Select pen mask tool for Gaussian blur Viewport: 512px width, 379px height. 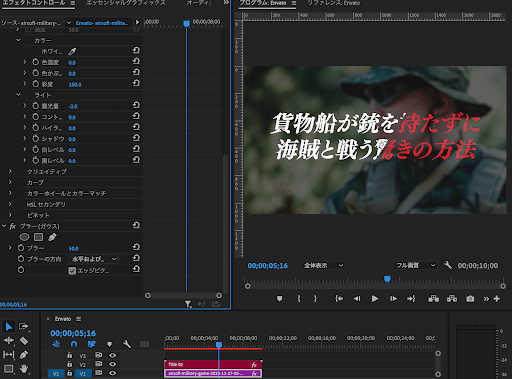pos(52,237)
